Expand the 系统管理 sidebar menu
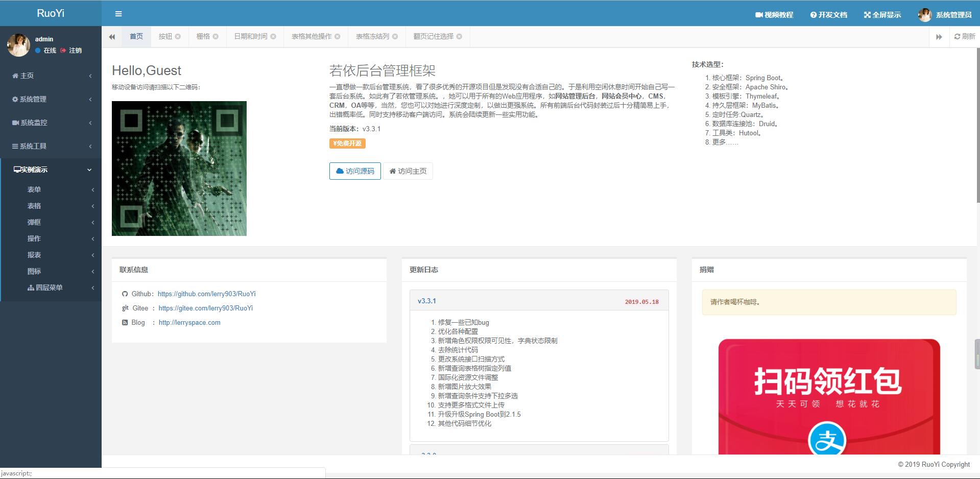Image resolution: width=980 pixels, height=479 pixels. click(51, 99)
